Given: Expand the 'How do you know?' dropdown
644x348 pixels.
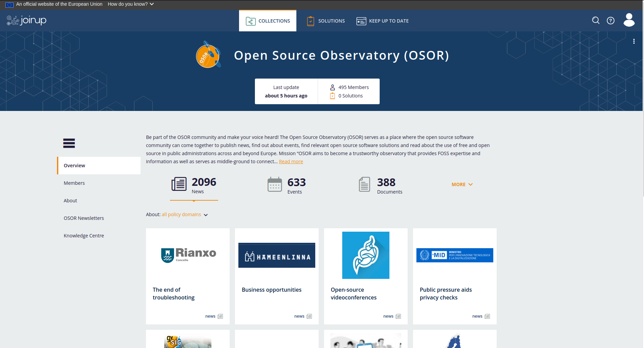Looking at the screenshot, I should [130, 4].
